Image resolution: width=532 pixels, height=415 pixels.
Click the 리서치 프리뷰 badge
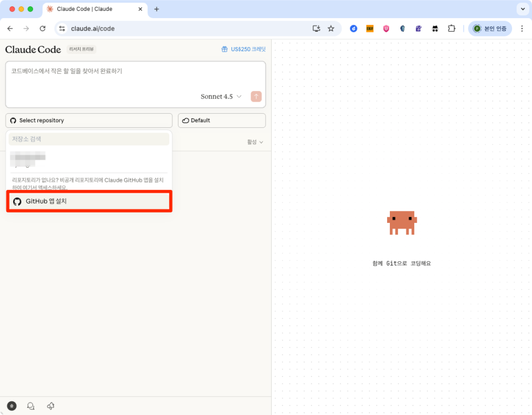[81, 49]
